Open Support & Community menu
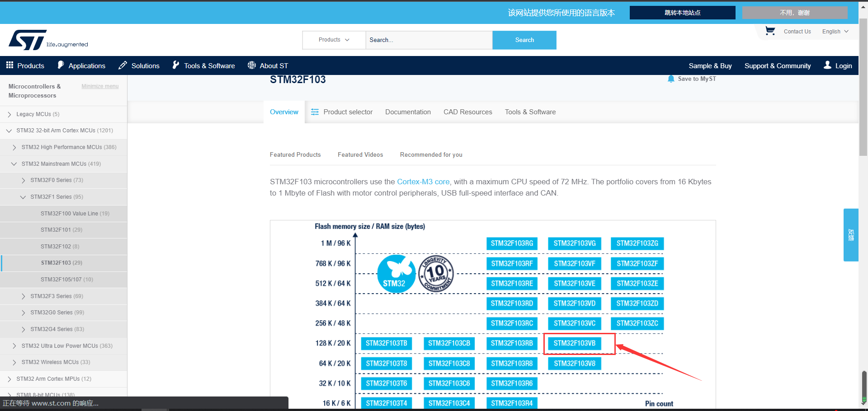Image resolution: width=868 pixels, height=411 pixels. pos(778,65)
